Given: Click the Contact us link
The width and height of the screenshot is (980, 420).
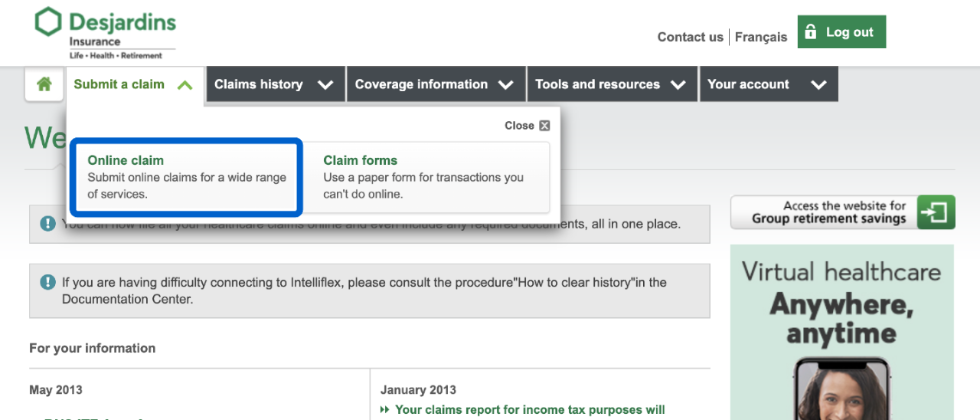Looking at the screenshot, I should pyautogui.click(x=690, y=37).
